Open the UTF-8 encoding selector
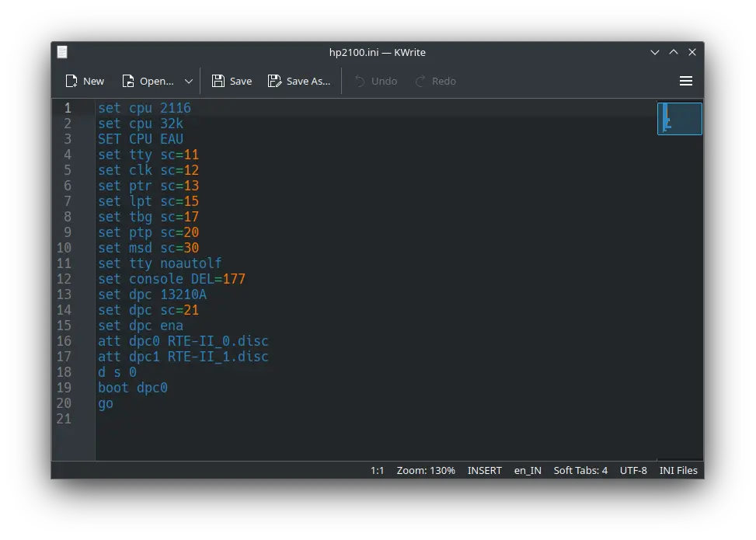 [633, 470]
